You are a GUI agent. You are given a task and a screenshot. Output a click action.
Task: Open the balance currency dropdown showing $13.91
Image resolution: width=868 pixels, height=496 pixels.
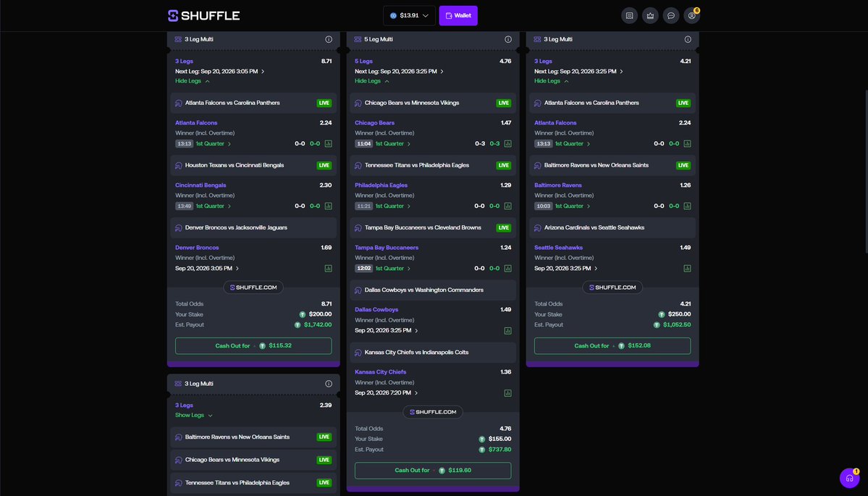coord(409,15)
